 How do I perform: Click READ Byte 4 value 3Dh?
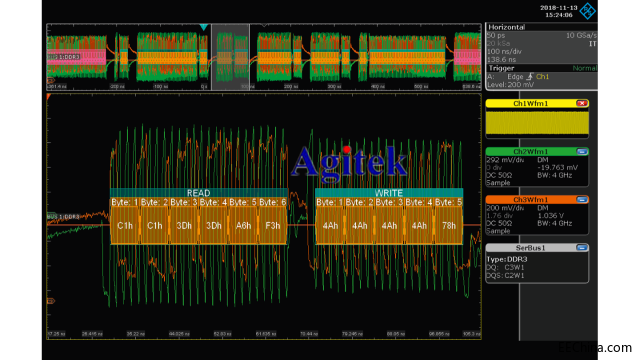[x=214, y=226]
